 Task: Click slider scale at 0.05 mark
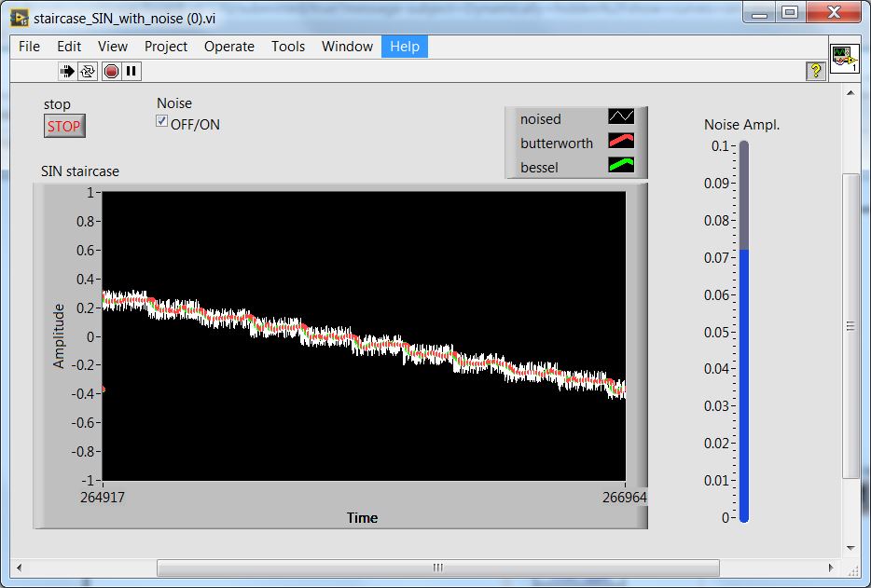(x=716, y=332)
